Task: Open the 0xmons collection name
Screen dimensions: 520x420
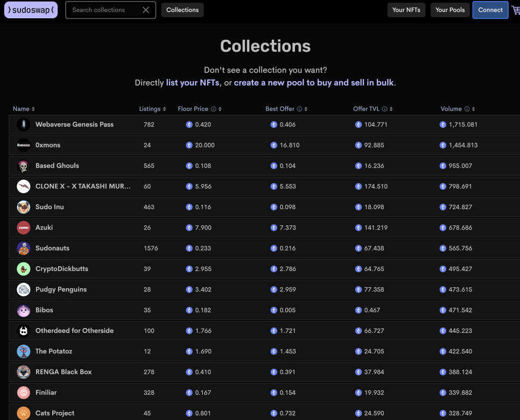Action: coord(48,145)
